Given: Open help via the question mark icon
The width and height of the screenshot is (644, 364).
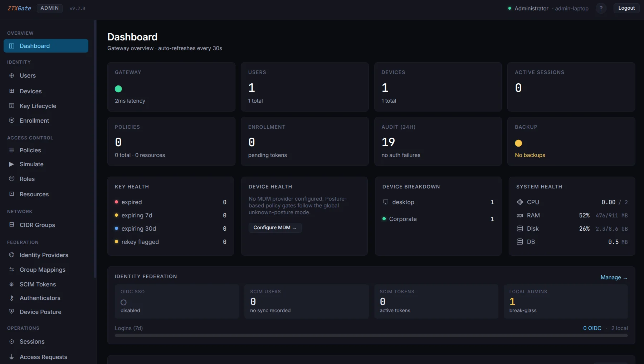Looking at the screenshot, I should click(601, 8).
